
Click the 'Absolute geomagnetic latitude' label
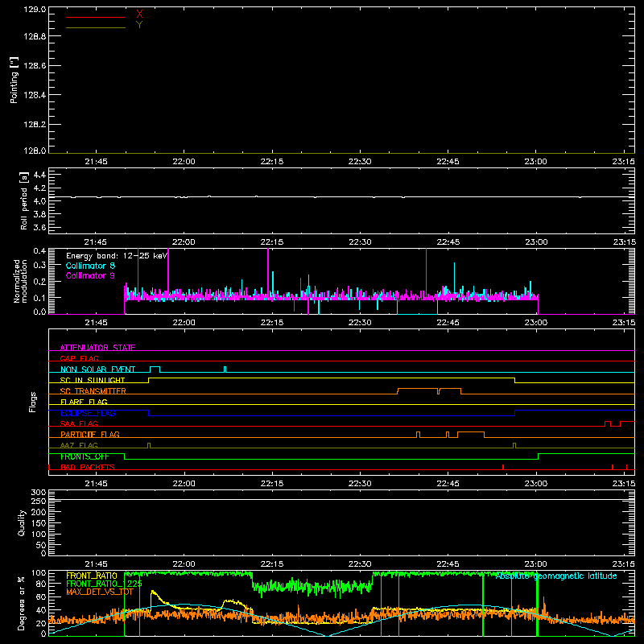click(x=556, y=576)
